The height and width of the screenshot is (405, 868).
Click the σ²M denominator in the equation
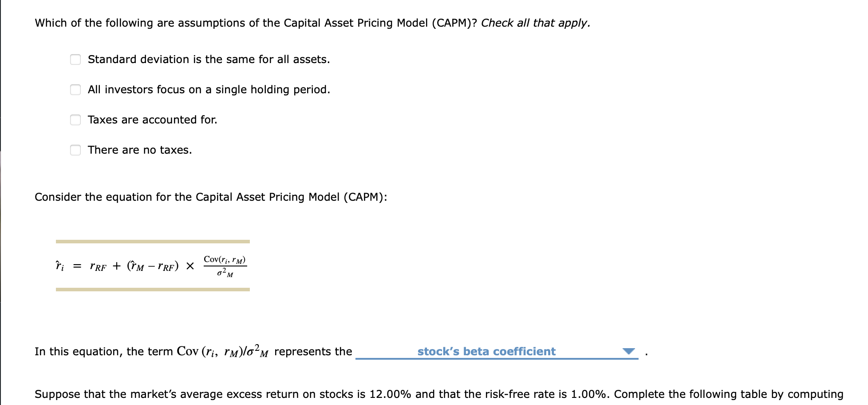pyautogui.click(x=225, y=273)
